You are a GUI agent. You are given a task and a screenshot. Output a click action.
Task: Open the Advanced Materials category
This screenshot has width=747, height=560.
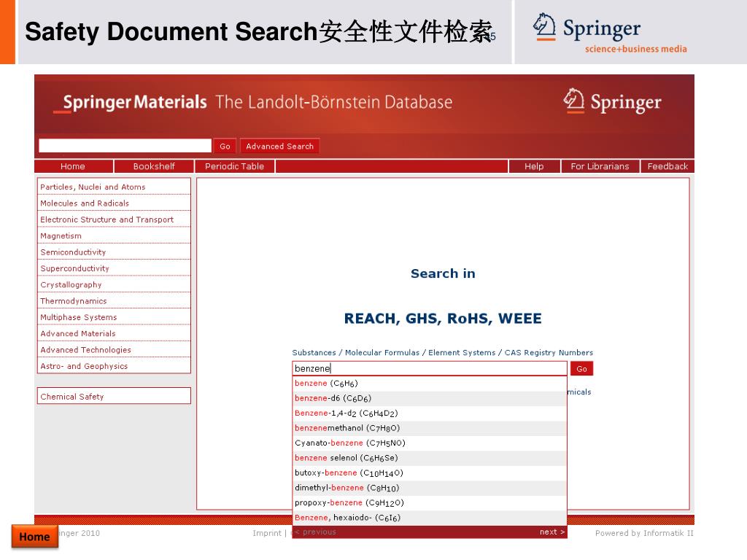[114, 333]
